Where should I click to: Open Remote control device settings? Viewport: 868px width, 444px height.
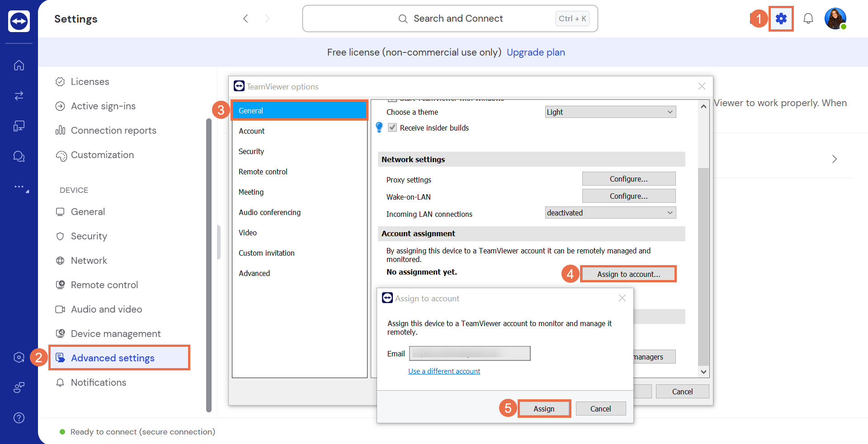coord(104,285)
